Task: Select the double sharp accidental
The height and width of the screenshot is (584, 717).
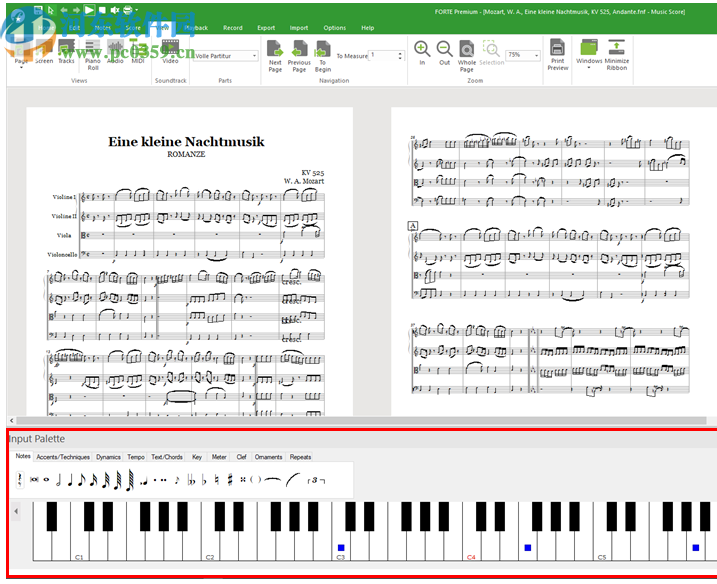Action: [243, 480]
